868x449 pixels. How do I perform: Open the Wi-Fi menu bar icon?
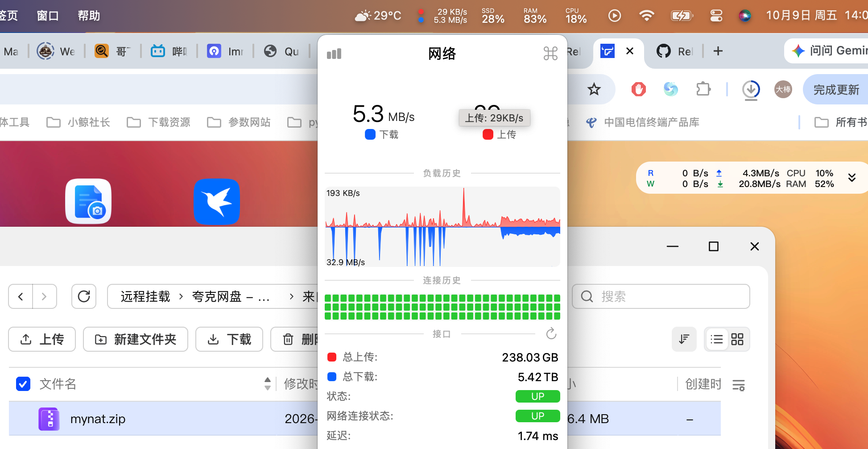pos(646,16)
